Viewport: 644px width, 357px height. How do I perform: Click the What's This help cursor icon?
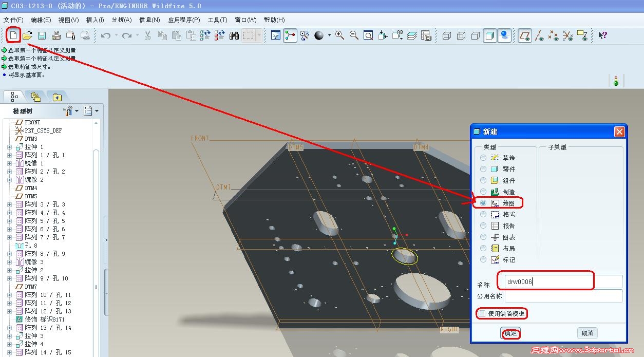coord(603,35)
